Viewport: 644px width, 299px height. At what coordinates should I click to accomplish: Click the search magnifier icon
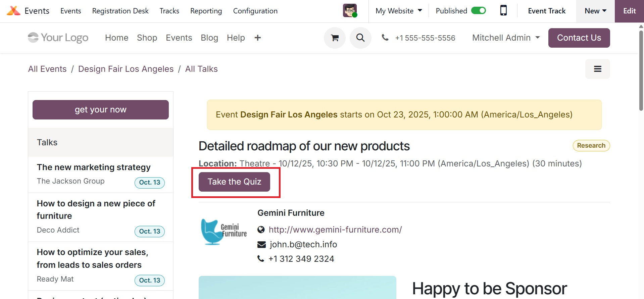click(x=360, y=38)
